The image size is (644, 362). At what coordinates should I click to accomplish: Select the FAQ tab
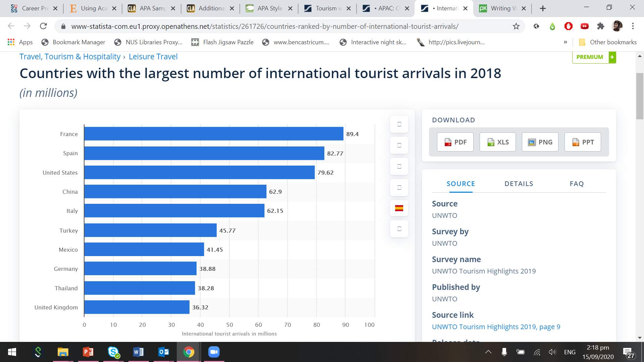tap(576, 184)
